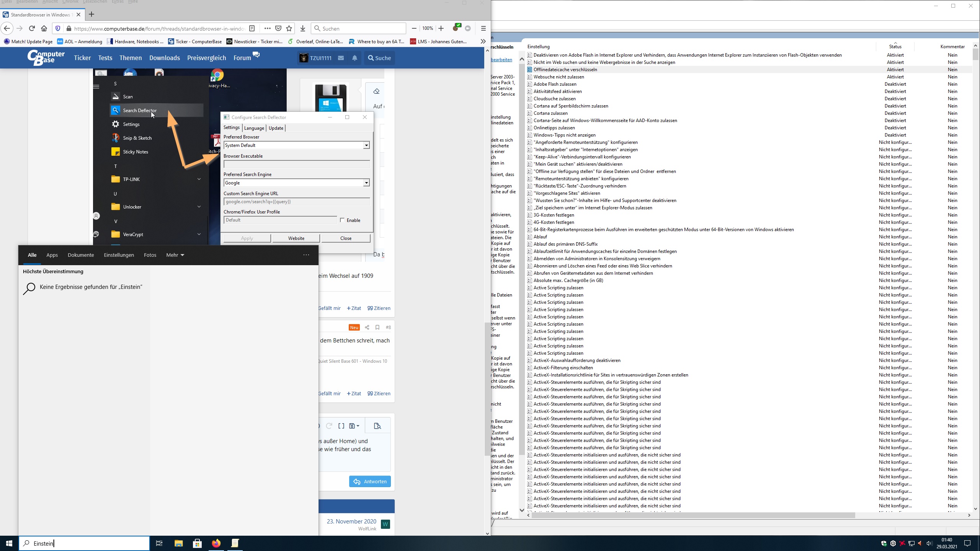Select Einstellungen tab in Windows search
Viewport: 980px width, 551px height.
[x=119, y=255]
